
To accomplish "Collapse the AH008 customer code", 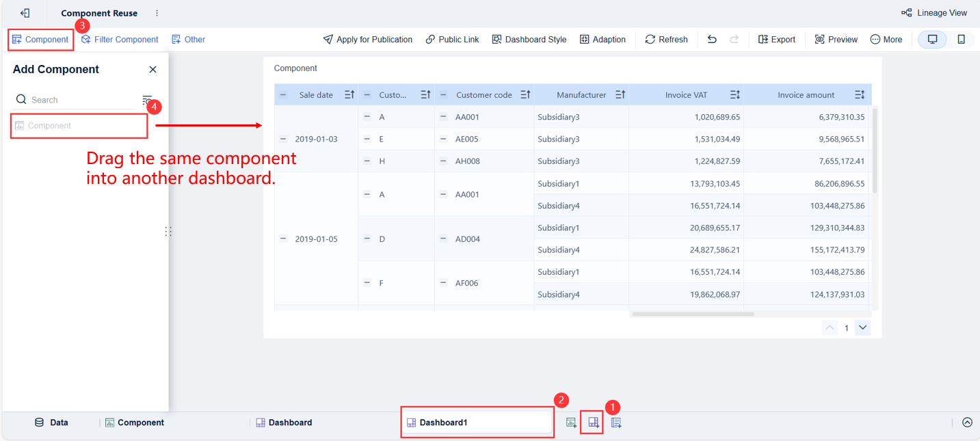I will (443, 161).
